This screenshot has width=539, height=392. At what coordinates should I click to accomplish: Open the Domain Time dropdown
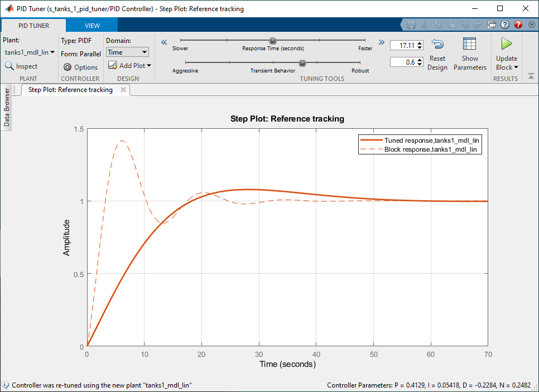click(x=127, y=52)
